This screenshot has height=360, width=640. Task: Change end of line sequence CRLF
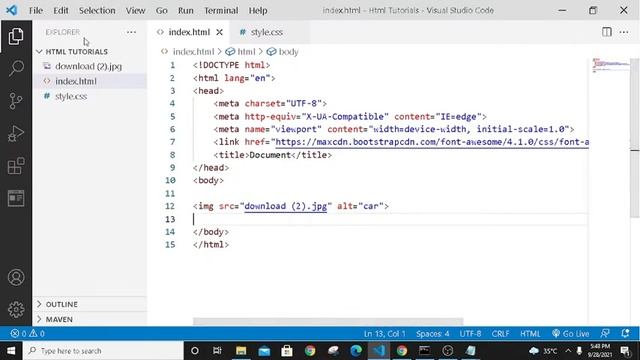tap(500, 333)
